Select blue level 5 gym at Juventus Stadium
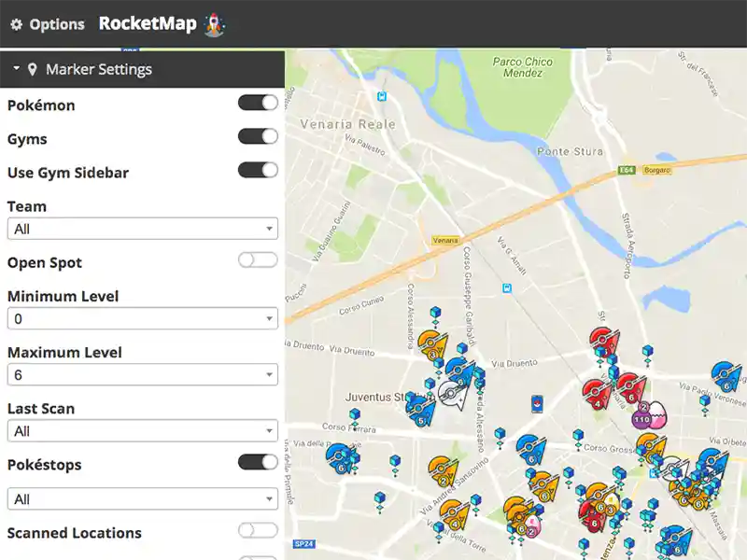747x560 pixels. pyautogui.click(x=420, y=412)
